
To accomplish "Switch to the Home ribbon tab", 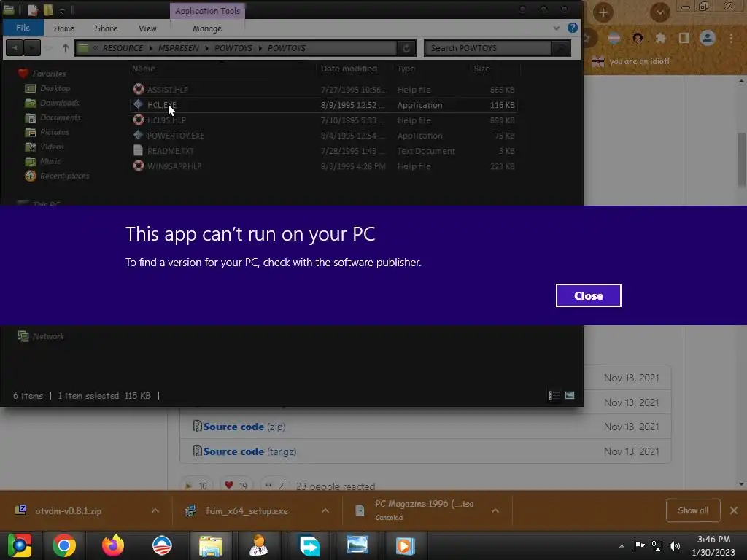I will (64, 28).
